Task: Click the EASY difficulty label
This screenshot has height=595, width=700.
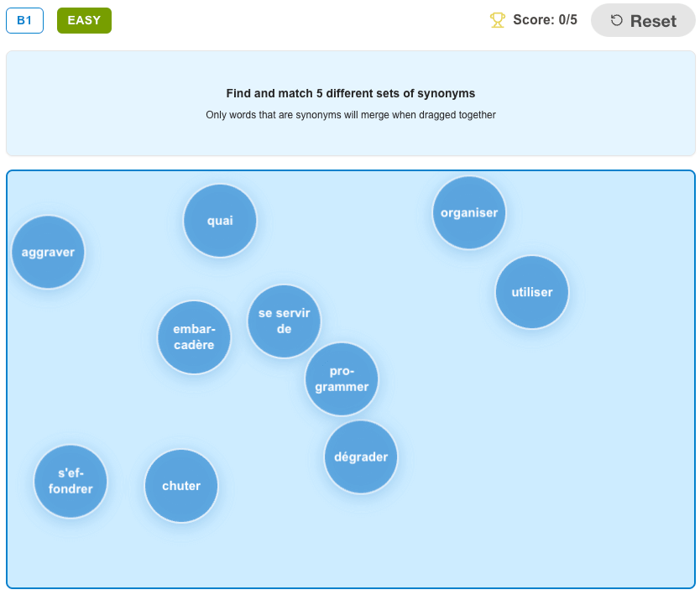Action: click(84, 20)
